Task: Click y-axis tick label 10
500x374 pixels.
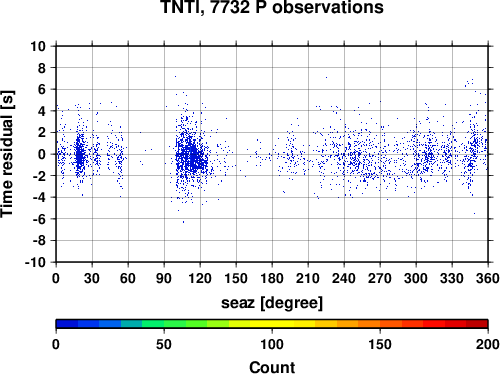Action: point(38,46)
